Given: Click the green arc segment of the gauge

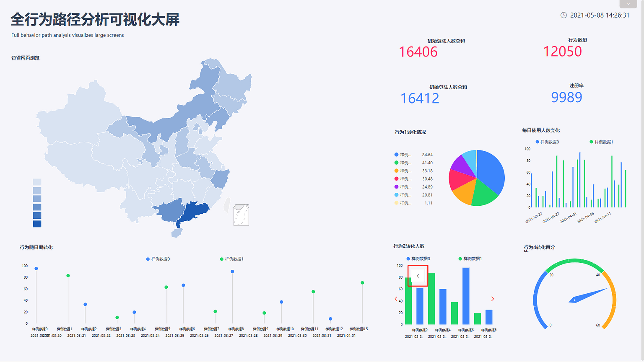Looking at the screenshot, I should pyautogui.click(x=574, y=261).
